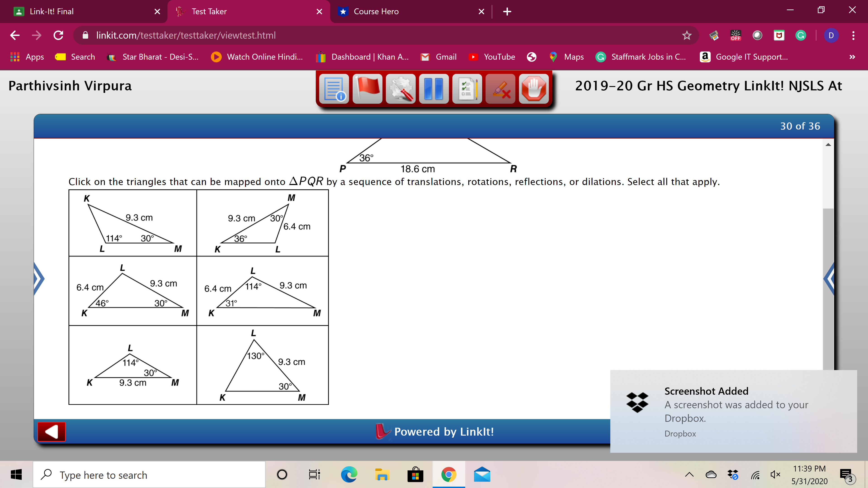Image resolution: width=868 pixels, height=488 pixels.
Task: Select the triangle with 46 degree angle
Action: 132,291
